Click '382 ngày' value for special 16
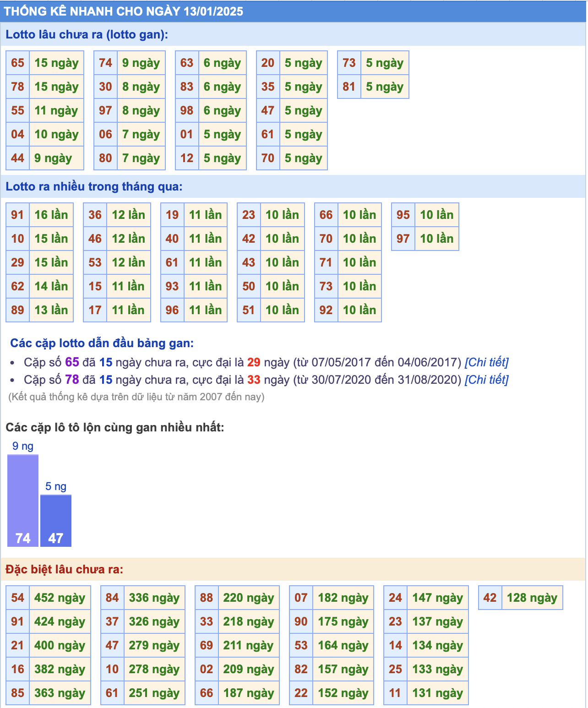 [x=60, y=669]
